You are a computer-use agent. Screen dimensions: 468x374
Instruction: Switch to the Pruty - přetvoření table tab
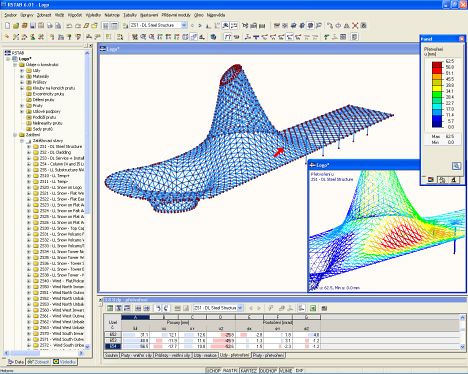268,356
